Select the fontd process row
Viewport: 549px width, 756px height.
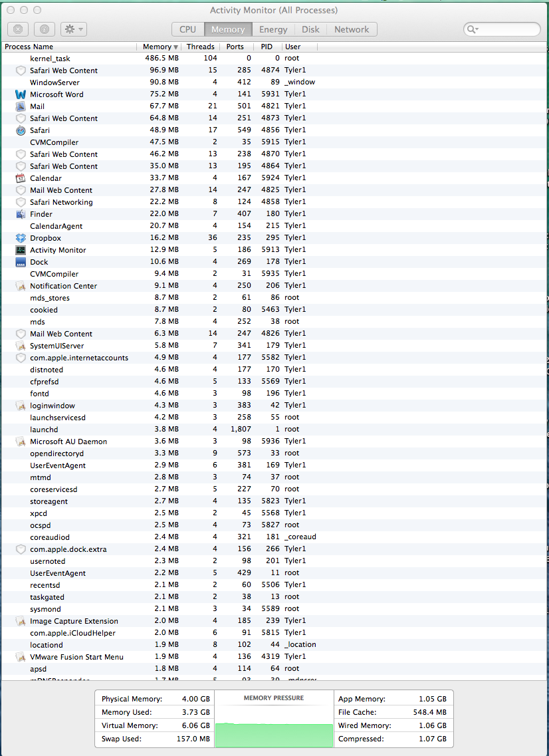click(x=274, y=394)
